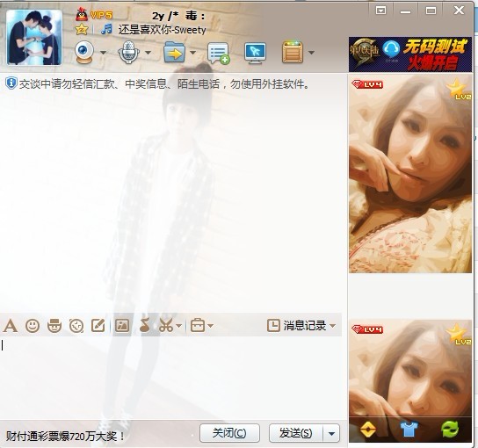Open the applications box icon

tap(293, 53)
